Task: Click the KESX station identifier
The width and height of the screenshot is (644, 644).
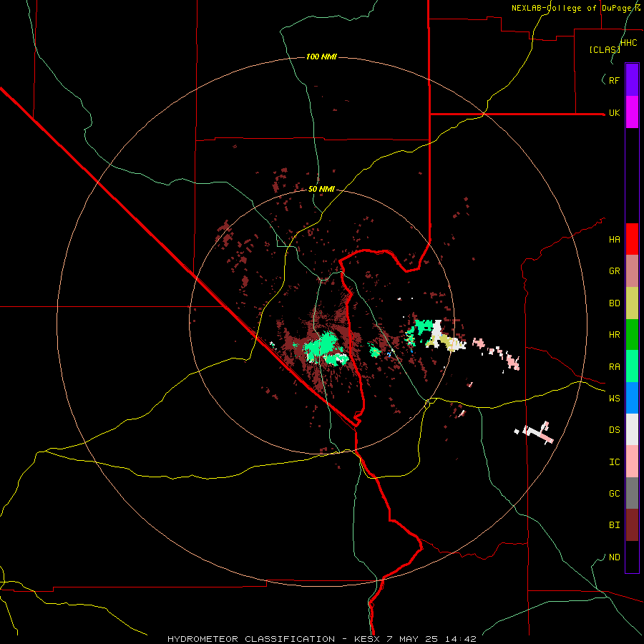Action: pos(367,639)
